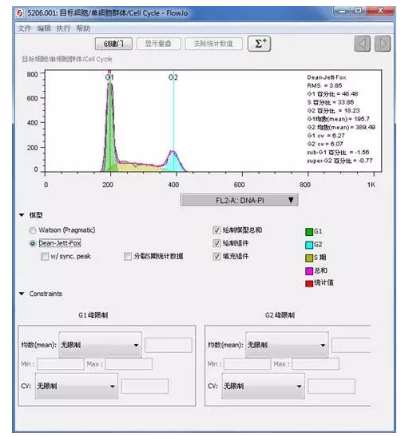Open the 文件 menu
The height and width of the screenshot is (436, 402).
(24, 28)
